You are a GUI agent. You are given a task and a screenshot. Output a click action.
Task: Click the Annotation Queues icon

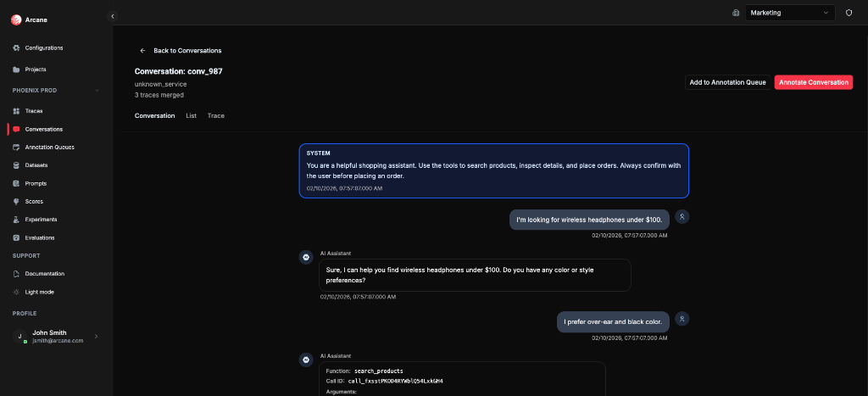tap(16, 148)
